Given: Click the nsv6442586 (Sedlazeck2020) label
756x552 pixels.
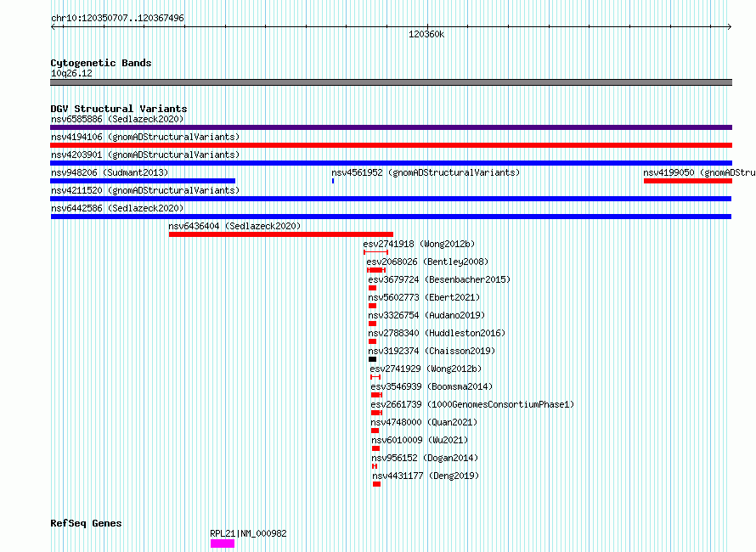Looking at the screenshot, I should tap(117, 208).
